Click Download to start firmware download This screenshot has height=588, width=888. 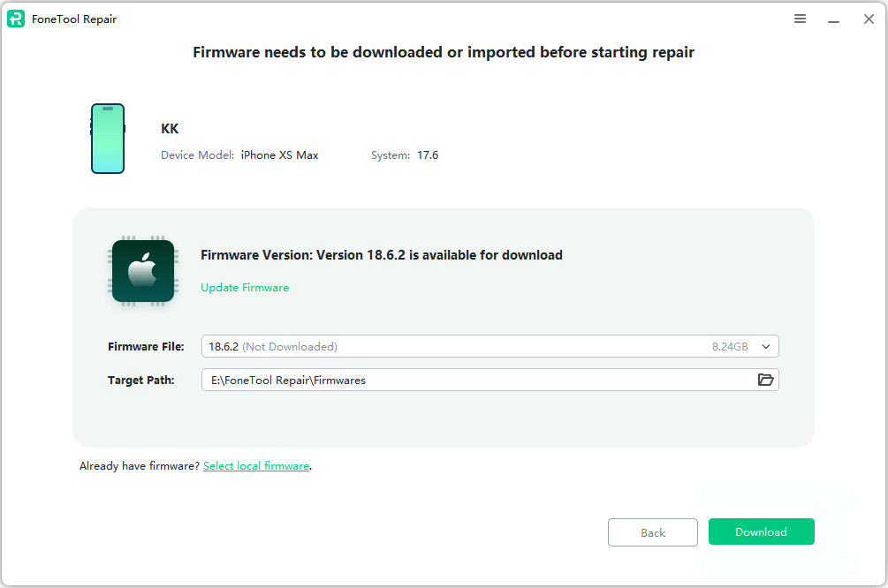pos(761,531)
